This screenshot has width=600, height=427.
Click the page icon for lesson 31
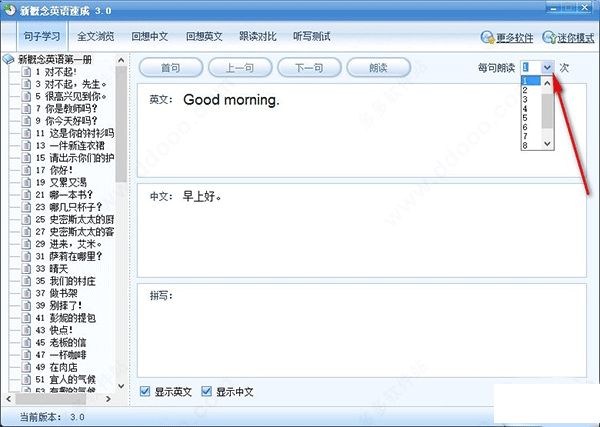click(x=26, y=256)
